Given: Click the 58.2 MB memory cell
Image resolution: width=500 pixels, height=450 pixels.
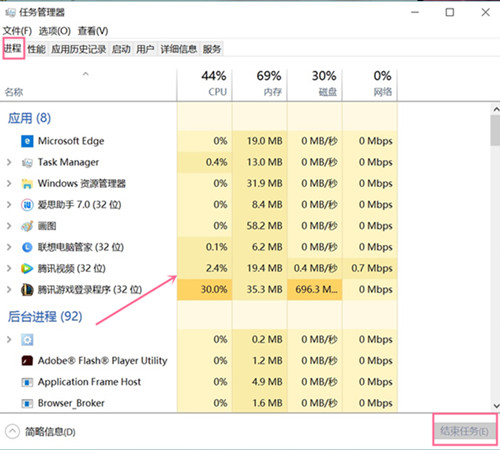Looking at the screenshot, I should pyautogui.click(x=259, y=226).
